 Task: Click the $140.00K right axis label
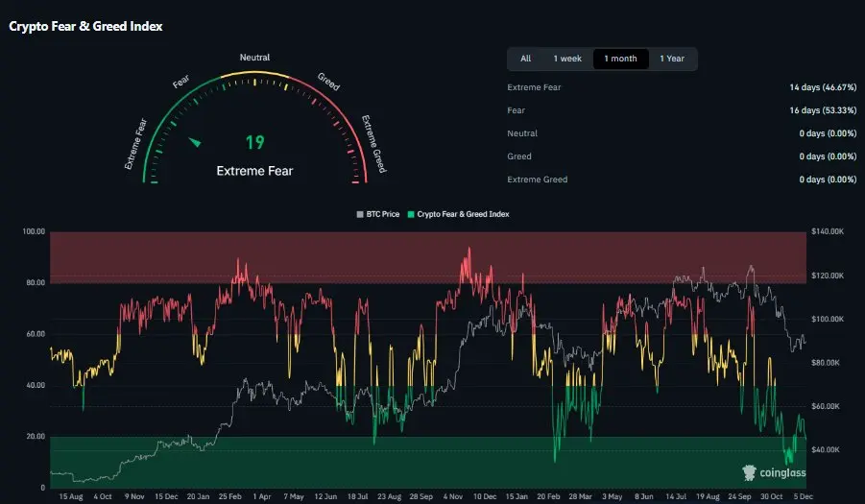tap(827, 232)
